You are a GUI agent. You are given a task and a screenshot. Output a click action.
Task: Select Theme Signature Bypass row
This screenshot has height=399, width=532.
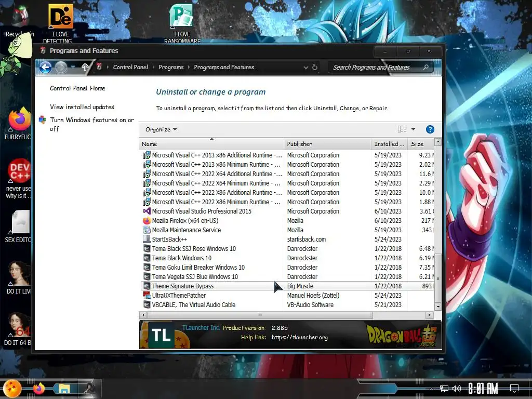point(287,286)
